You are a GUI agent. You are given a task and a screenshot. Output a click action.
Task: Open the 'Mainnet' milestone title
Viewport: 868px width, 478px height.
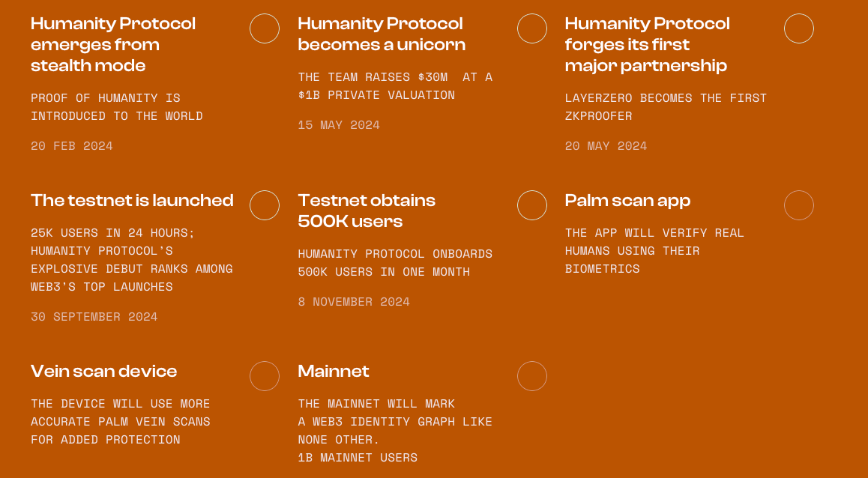click(x=334, y=371)
